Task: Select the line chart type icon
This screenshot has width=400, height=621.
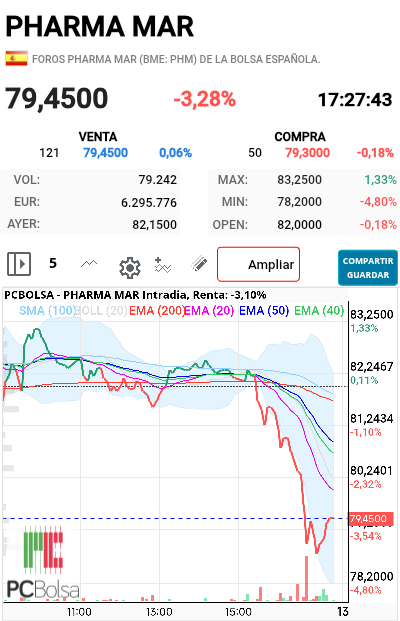Action: [89, 263]
